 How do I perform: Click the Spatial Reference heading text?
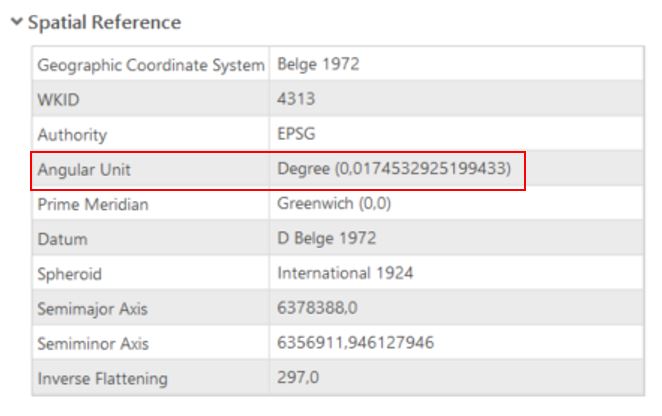pos(104,22)
